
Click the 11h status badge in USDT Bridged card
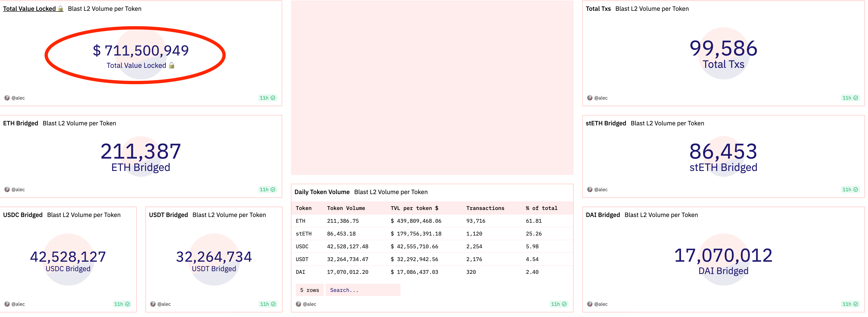point(268,304)
